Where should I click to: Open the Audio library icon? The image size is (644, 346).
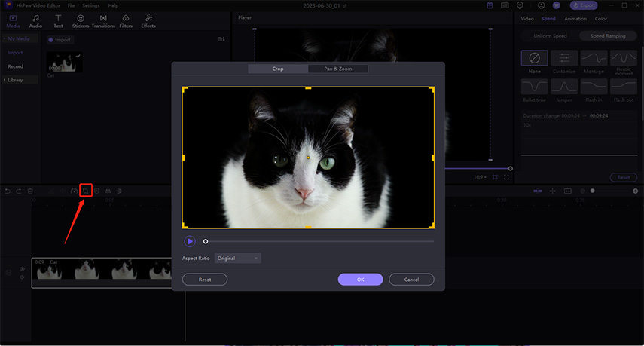[35, 18]
